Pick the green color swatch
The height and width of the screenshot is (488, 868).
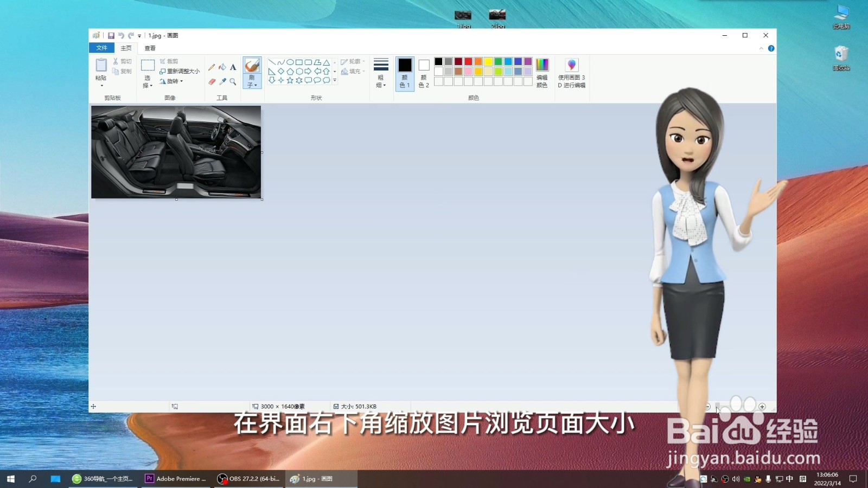click(498, 62)
